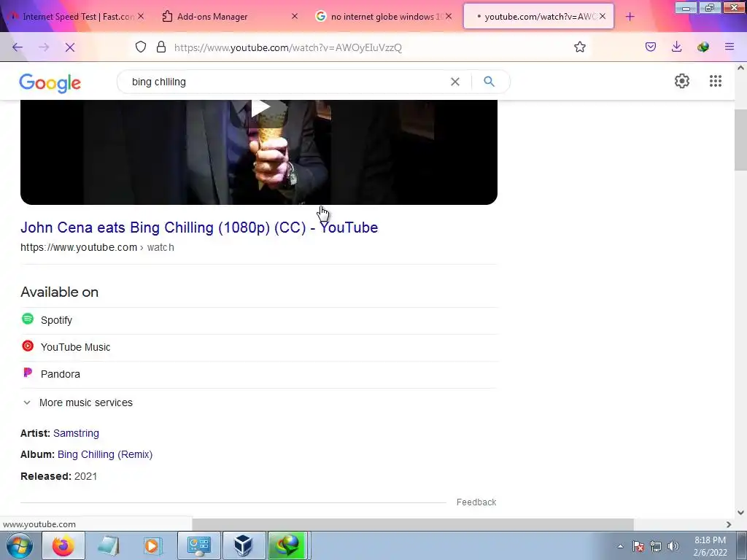Play the John Cena video thumbnail
Screen dimensions: 747x560
point(259,152)
